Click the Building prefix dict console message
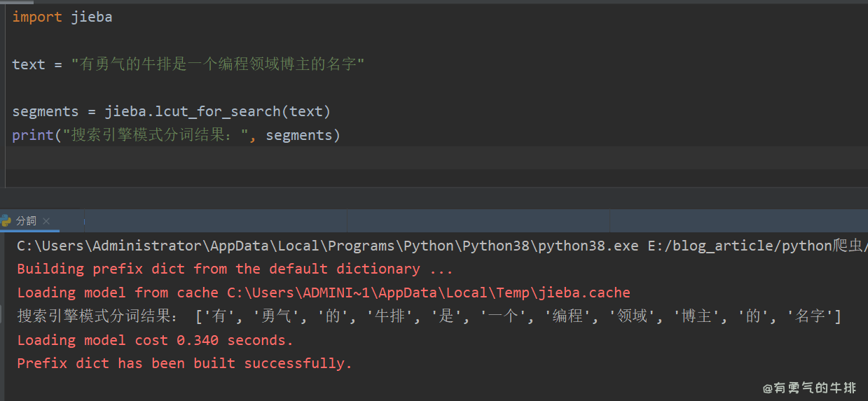 (x=235, y=269)
